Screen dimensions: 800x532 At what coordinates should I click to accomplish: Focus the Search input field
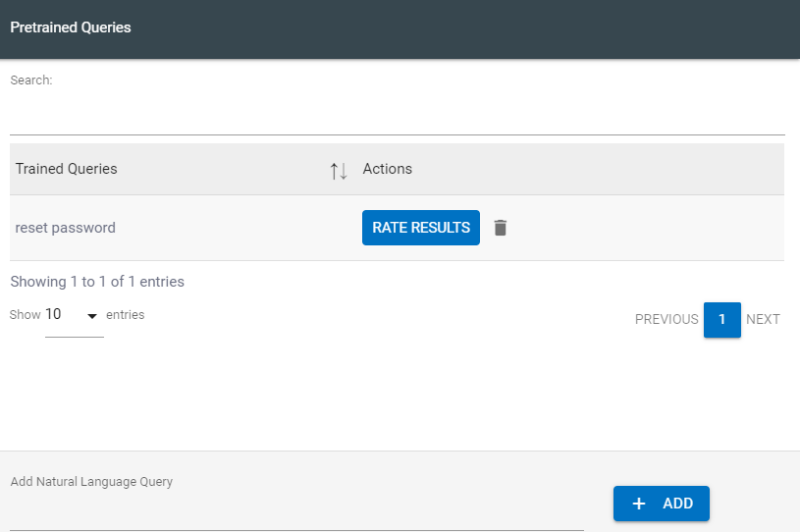pos(397,116)
